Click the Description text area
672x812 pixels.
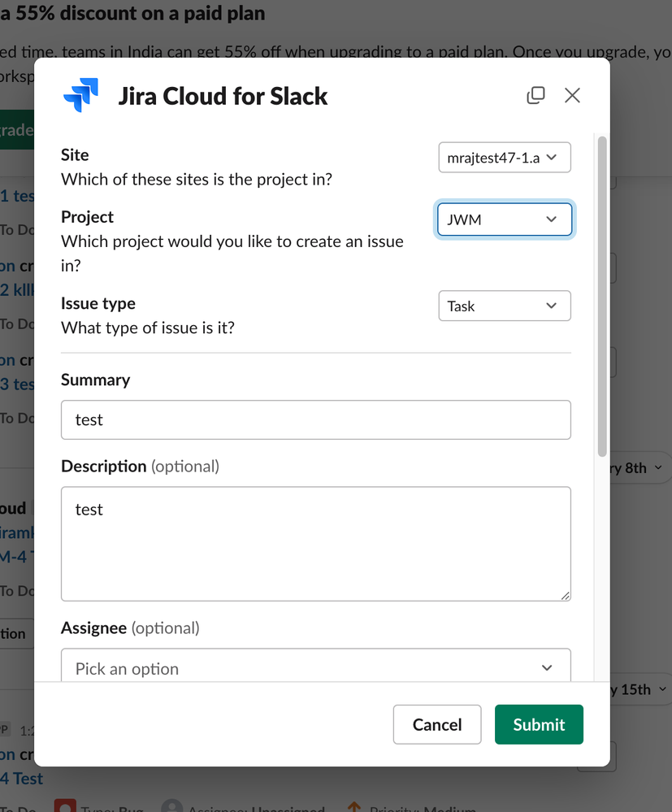pos(316,544)
